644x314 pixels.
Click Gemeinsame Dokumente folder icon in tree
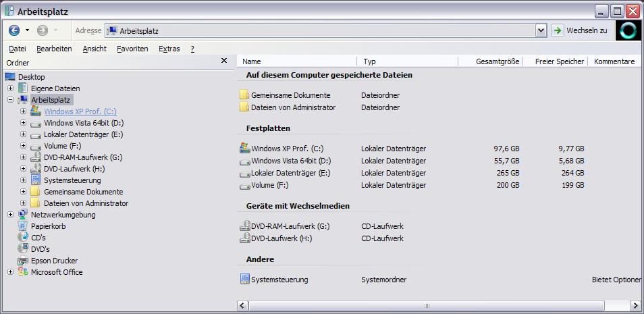pyautogui.click(x=36, y=192)
